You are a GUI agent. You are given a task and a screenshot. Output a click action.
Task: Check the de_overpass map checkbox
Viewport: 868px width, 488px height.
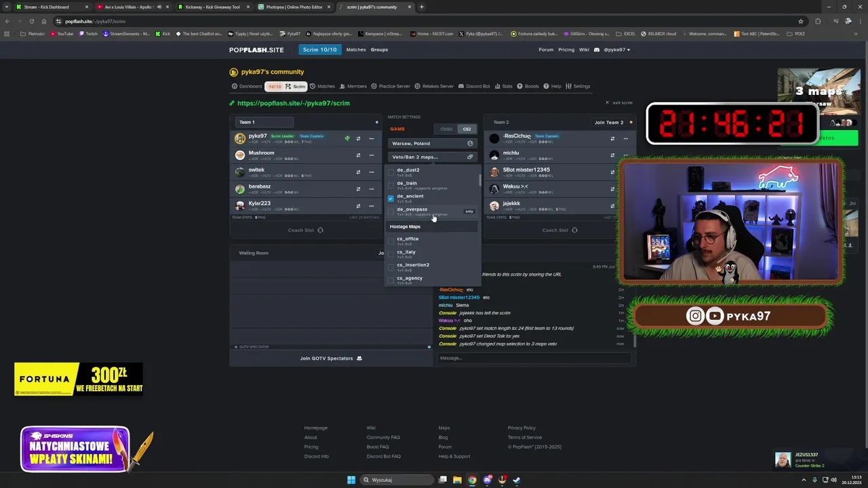click(x=391, y=211)
